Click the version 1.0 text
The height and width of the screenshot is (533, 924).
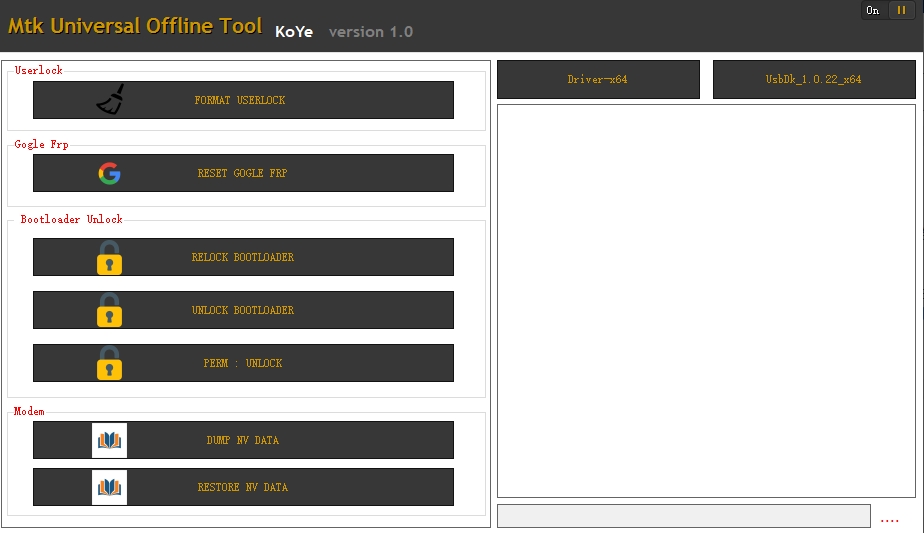[371, 32]
